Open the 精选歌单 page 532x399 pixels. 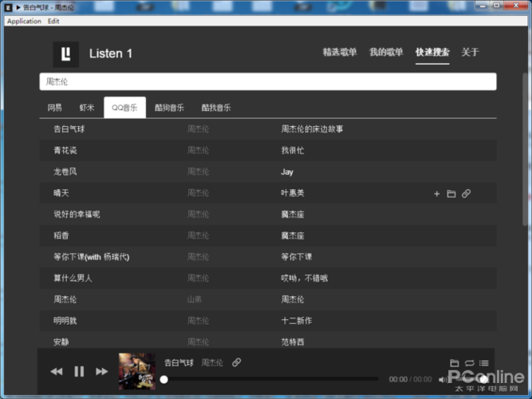click(x=340, y=53)
